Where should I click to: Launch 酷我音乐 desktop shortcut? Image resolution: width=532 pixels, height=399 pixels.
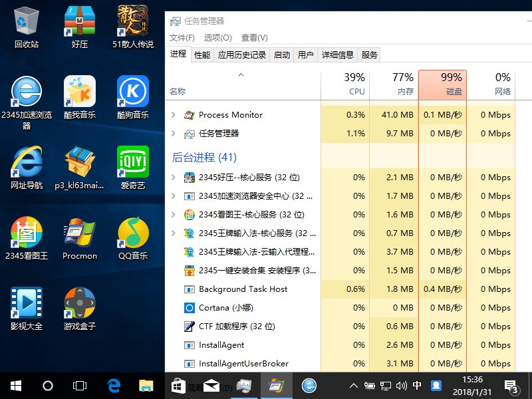point(80,98)
